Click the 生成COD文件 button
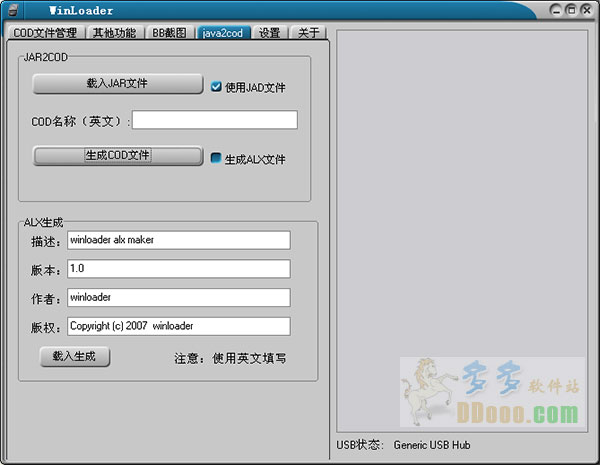The height and width of the screenshot is (465, 600). (x=117, y=155)
